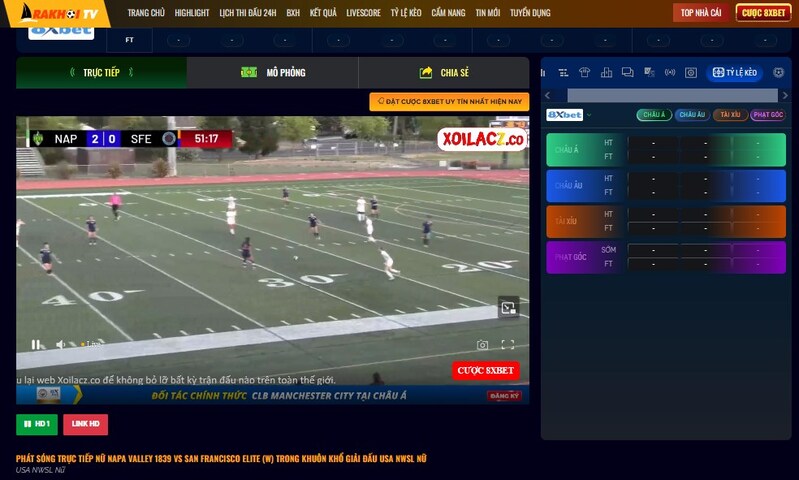This screenshot has width=799, height=480.
Task: Filter odds by Tài Xỉu pill
Action: tap(730, 115)
